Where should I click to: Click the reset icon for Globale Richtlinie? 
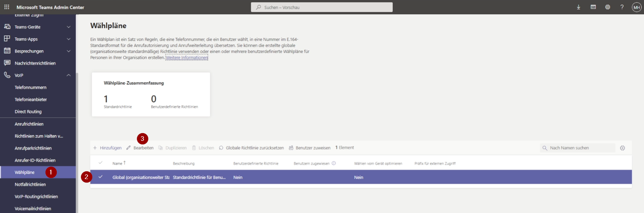tap(221, 148)
